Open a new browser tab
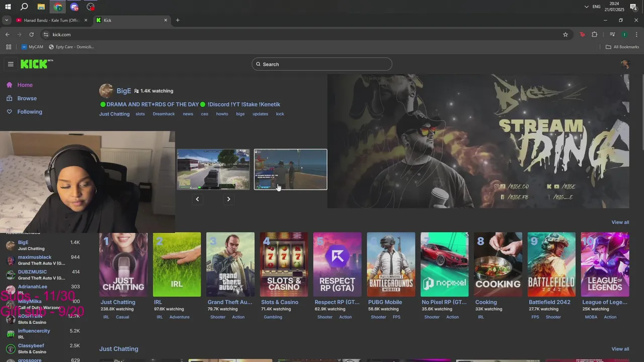 tap(178, 20)
